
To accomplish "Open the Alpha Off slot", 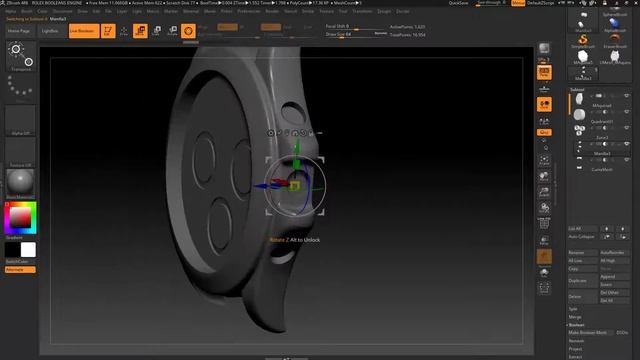I will point(20,120).
